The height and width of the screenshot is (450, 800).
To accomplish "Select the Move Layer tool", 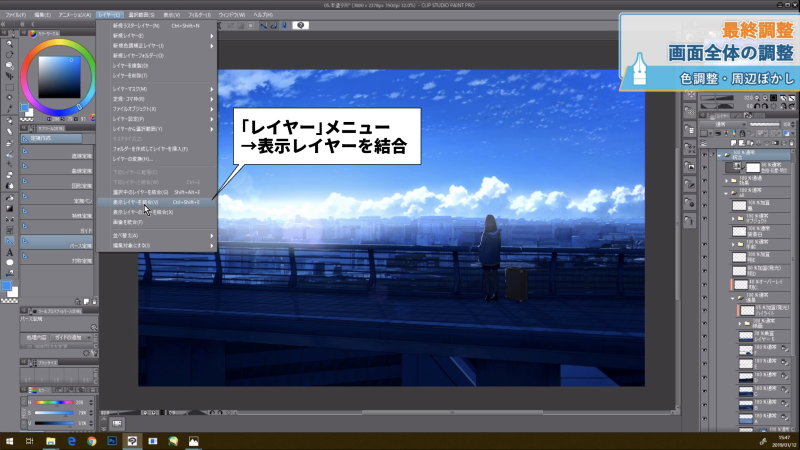I will (9, 77).
